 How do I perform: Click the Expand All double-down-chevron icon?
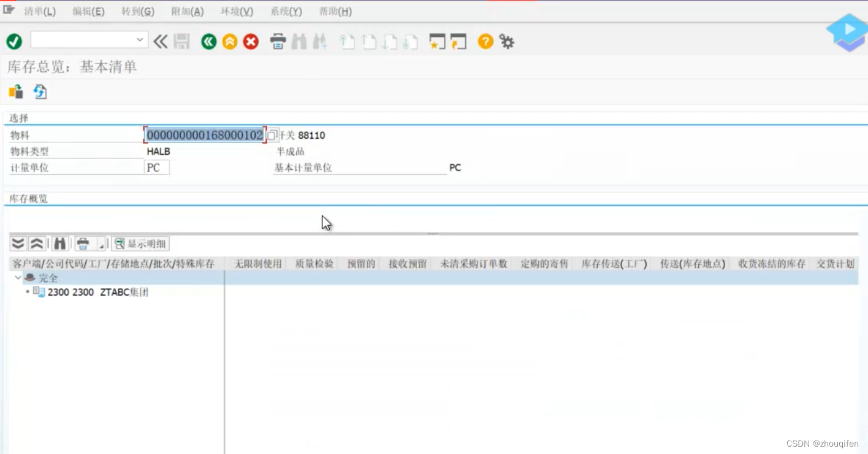[x=18, y=244]
